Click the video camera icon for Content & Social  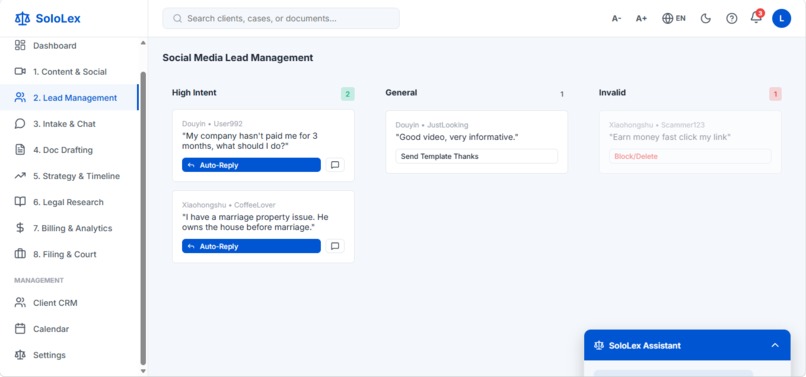[x=20, y=71]
